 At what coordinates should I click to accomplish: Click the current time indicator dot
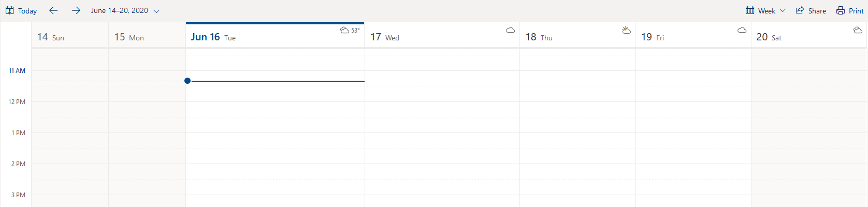pyautogui.click(x=187, y=81)
